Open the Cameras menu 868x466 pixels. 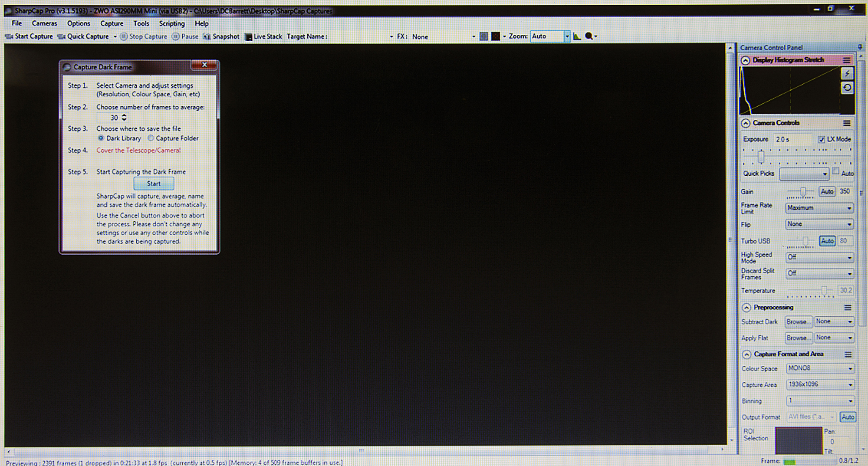44,23
